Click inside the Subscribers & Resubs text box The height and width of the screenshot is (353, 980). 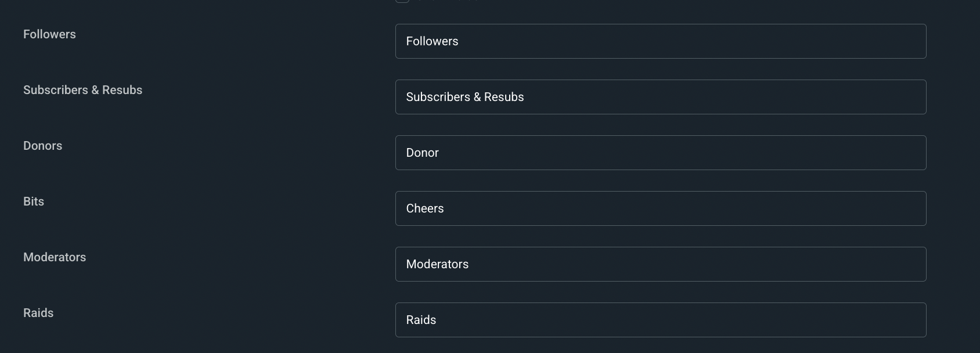click(x=660, y=97)
